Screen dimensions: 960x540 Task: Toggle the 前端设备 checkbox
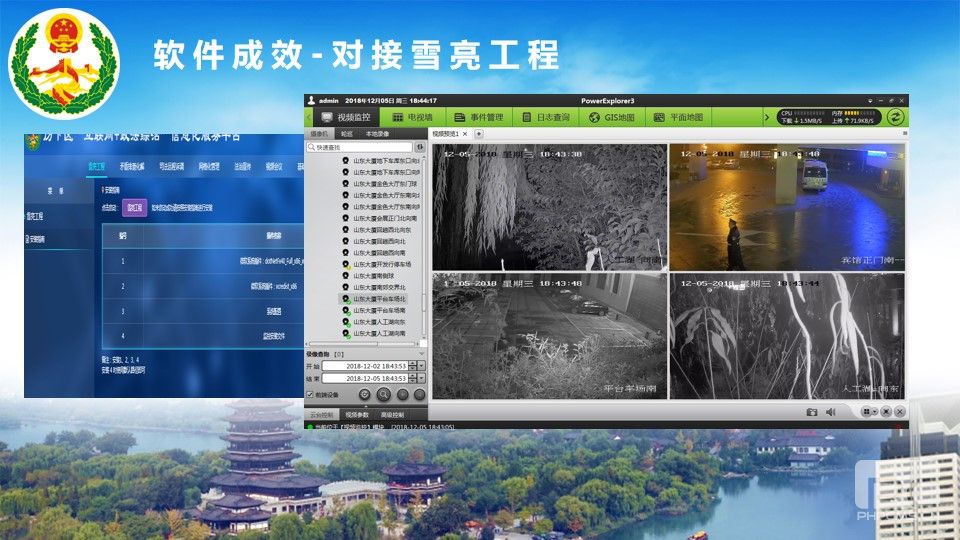coord(310,395)
